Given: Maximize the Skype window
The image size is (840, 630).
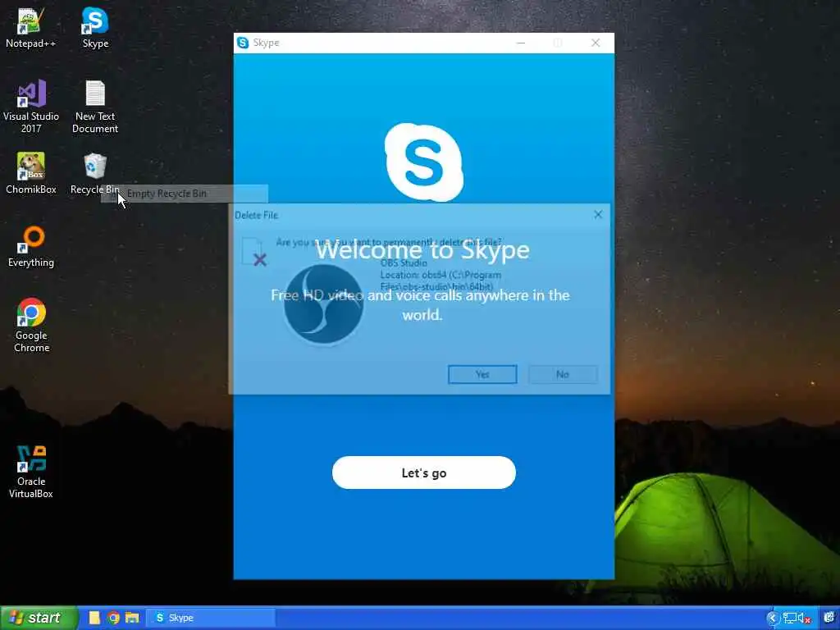Looking at the screenshot, I should [558, 43].
